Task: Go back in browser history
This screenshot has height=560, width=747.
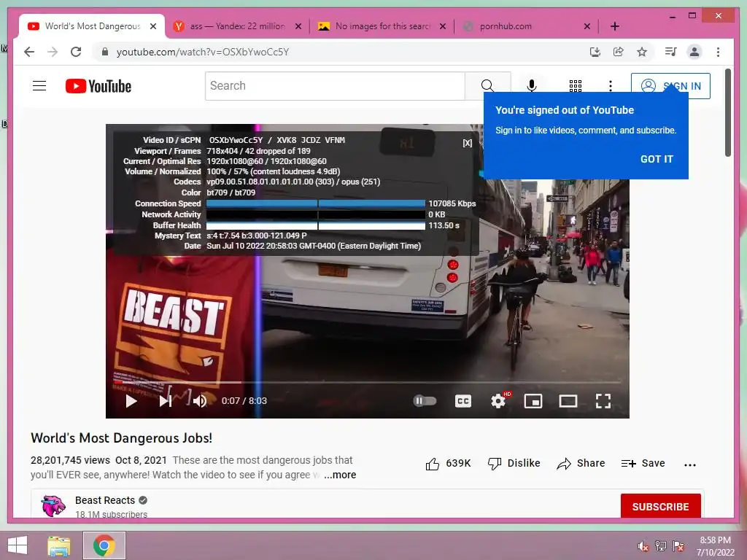Action: click(29, 52)
